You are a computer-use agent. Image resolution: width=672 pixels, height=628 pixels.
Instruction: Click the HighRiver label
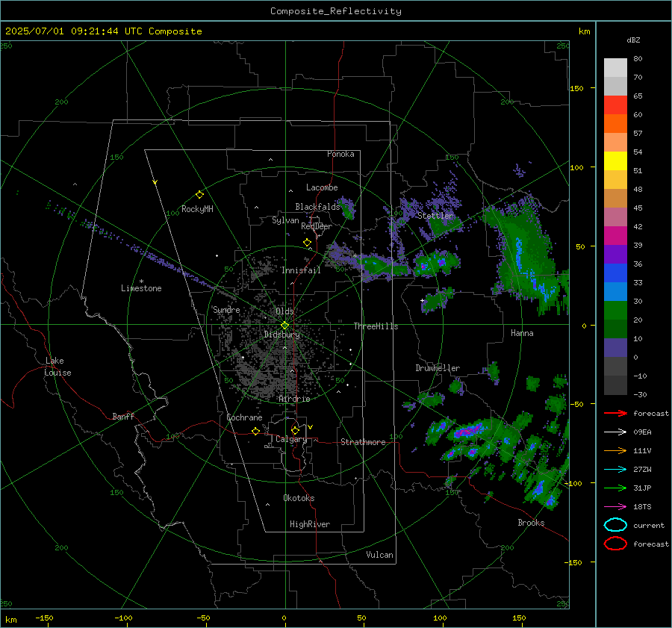click(310, 524)
